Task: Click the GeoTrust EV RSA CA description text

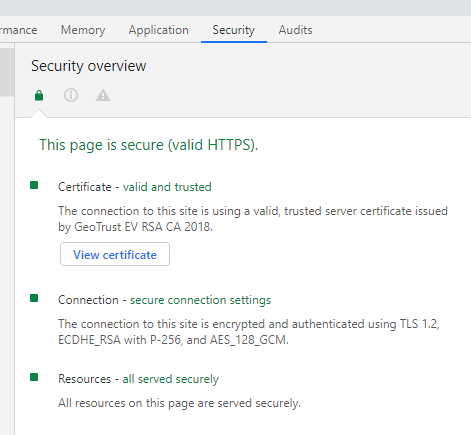Action: point(253,219)
